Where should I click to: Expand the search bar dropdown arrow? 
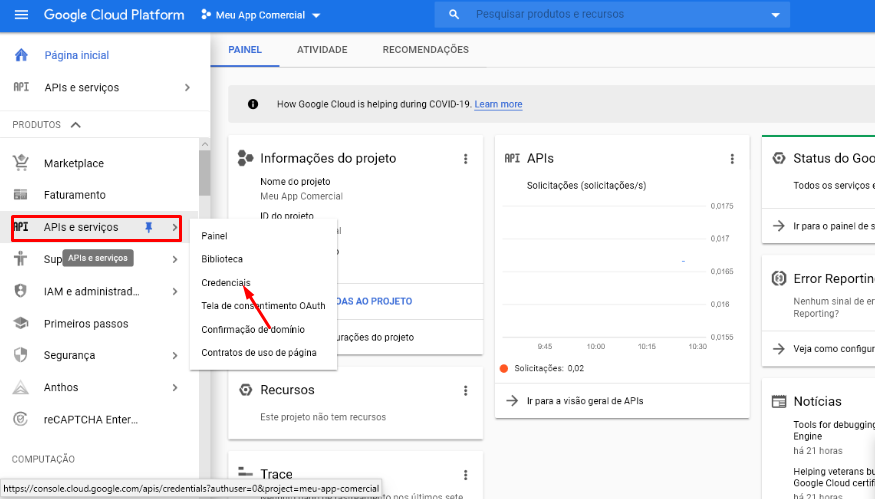[x=775, y=15]
